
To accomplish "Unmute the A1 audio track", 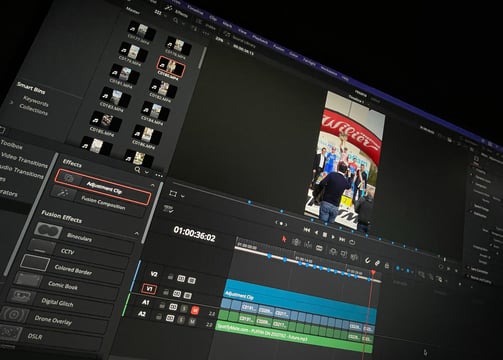I will click(x=195, y=311).
